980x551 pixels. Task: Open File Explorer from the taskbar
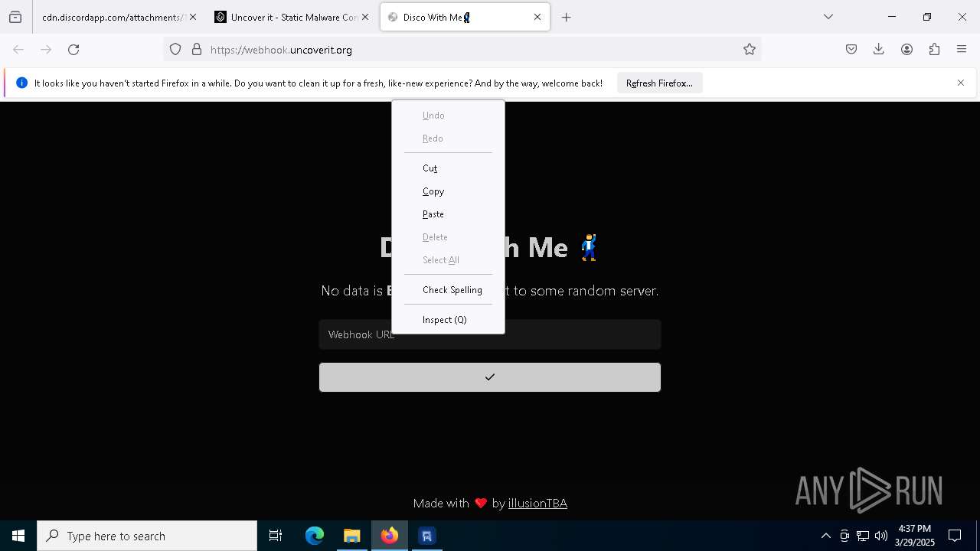pyautogui.click(x=352, y=536)
